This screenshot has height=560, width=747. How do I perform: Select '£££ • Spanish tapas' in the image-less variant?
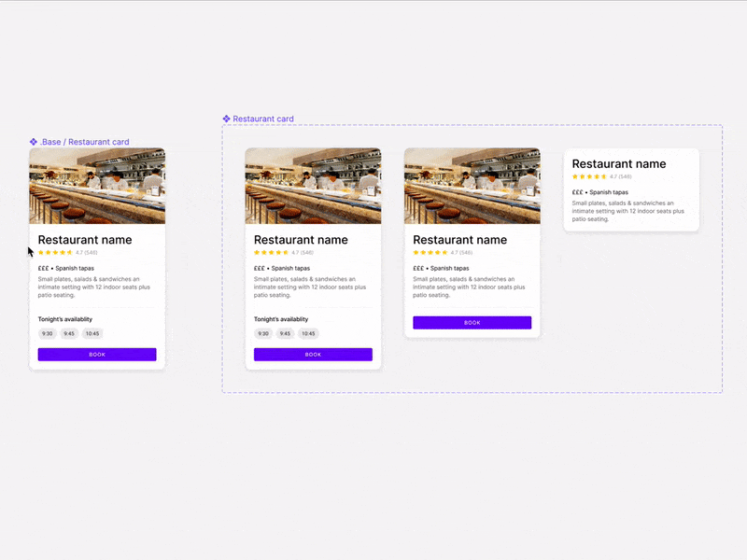[x=599, y=192]
